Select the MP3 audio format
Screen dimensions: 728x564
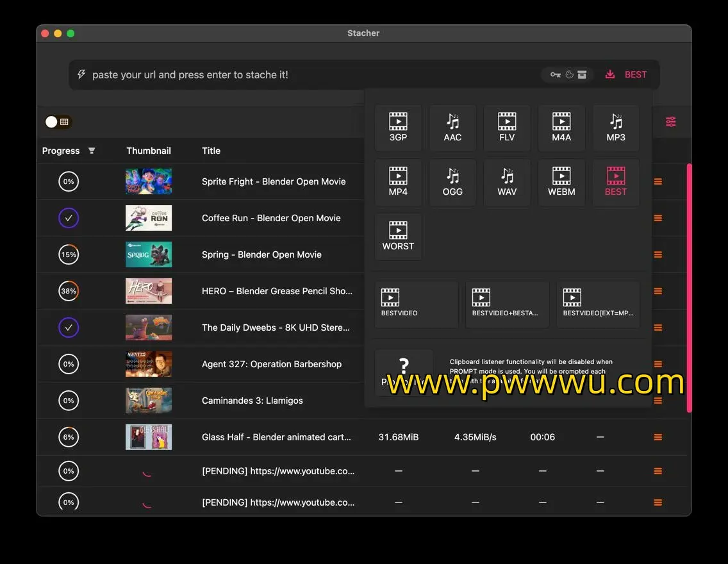(615, 128)
